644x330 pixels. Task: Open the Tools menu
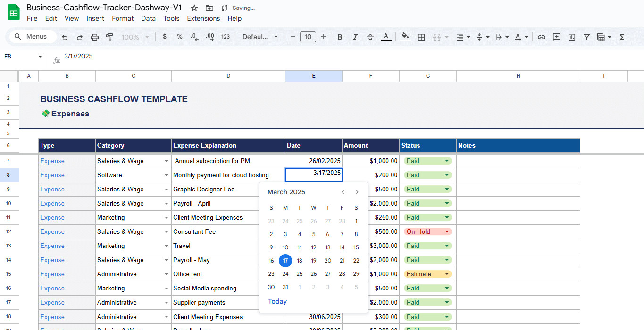tap(171, 18)
